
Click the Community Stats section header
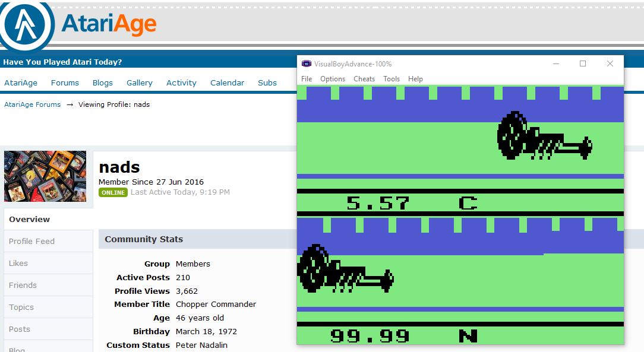coord(144,239)
